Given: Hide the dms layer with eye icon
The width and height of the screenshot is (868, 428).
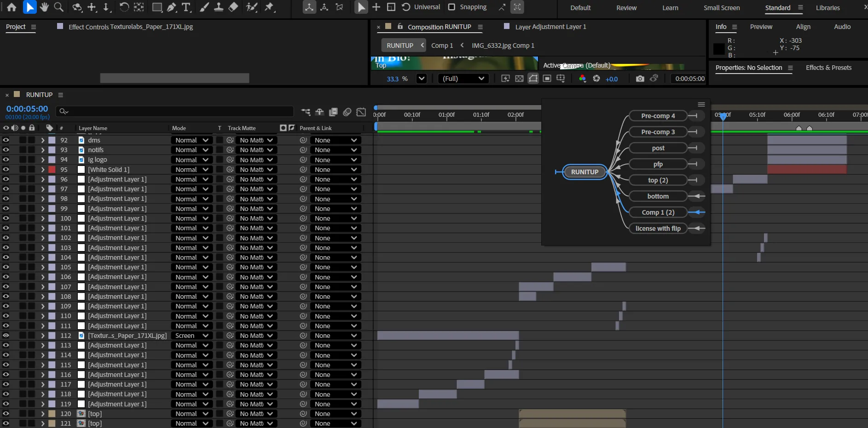Looking at the screenshot, I should click(x=6, y=140).
